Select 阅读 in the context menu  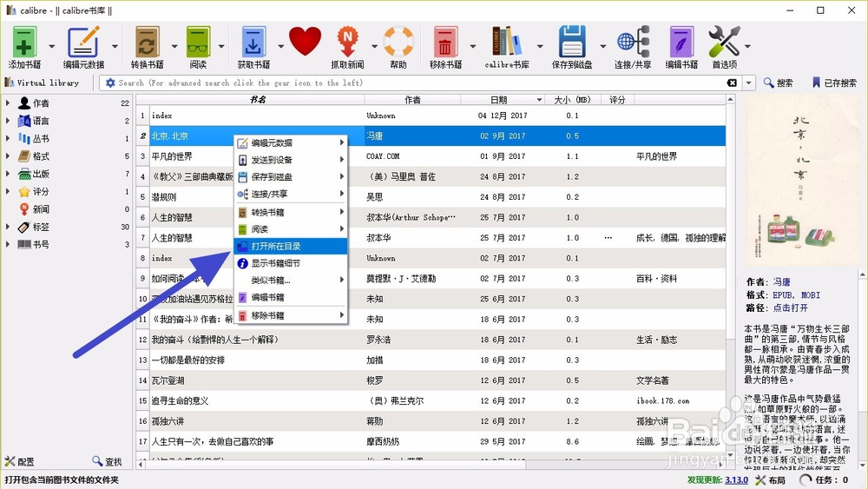(x=291, y=229)
